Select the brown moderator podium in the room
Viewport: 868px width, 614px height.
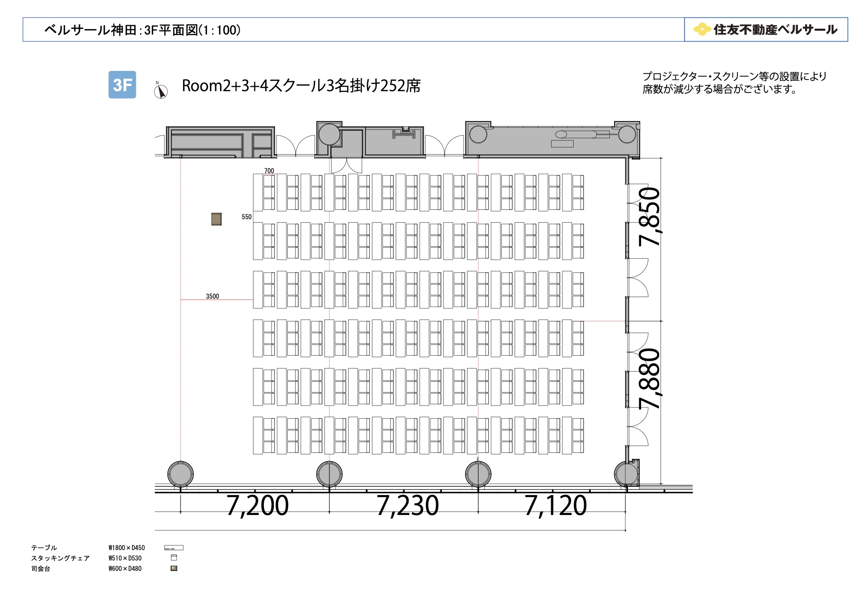pyautogui.click(x=216, y=219)
